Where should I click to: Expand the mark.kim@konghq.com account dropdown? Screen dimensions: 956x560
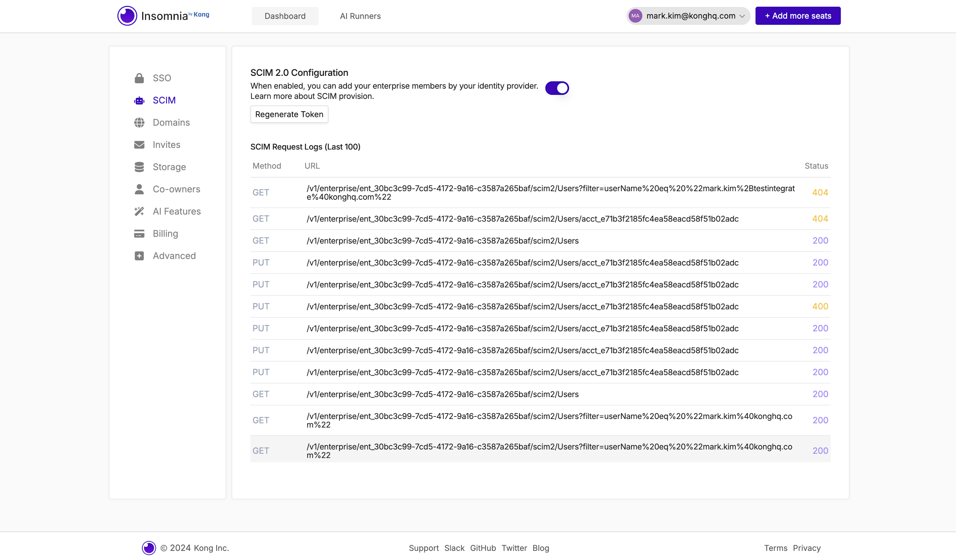(742, 16)
